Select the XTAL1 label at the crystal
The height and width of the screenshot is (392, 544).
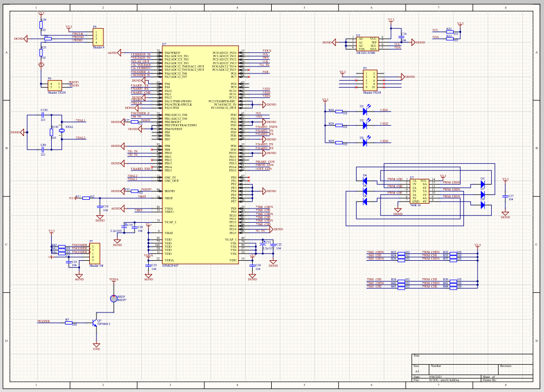[81, 120]
